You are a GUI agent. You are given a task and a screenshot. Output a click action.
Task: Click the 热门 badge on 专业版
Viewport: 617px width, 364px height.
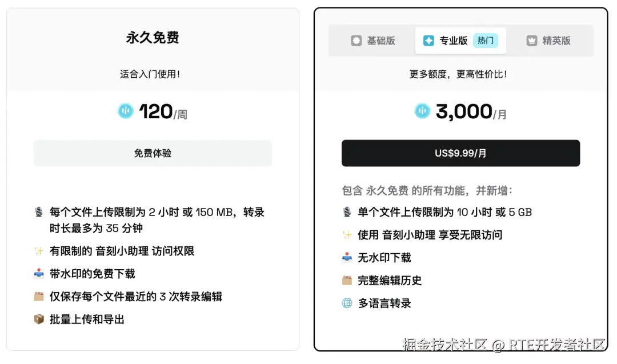point(486,41)
